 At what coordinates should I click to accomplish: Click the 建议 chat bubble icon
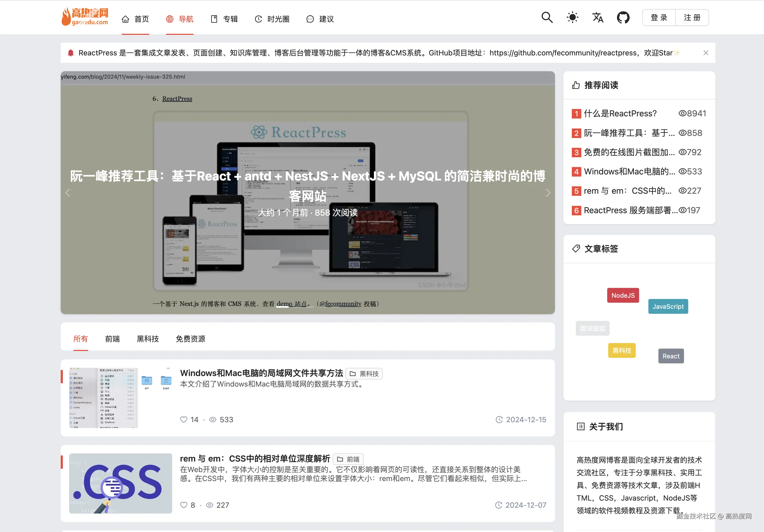(310, 19)
